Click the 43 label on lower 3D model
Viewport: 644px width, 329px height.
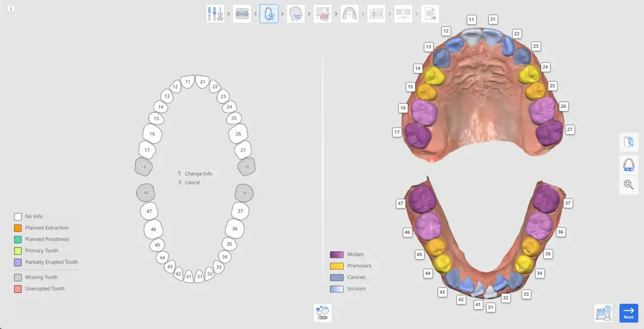442,292
